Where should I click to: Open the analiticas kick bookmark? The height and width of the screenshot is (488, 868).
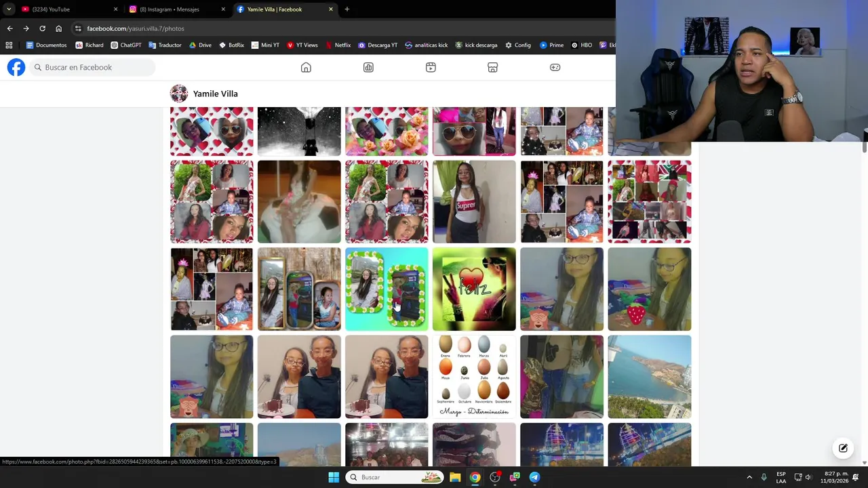pos(427,45)
